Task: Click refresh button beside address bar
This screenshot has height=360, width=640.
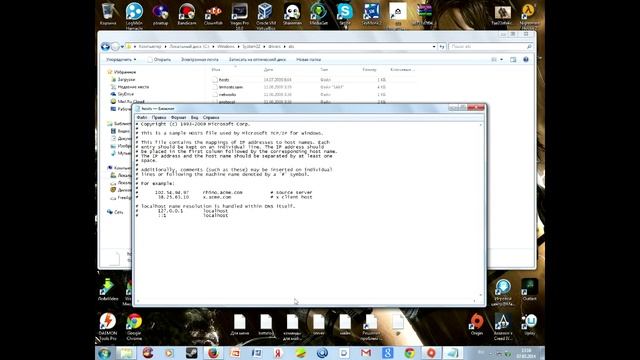Action: click(x=442, y=47)
